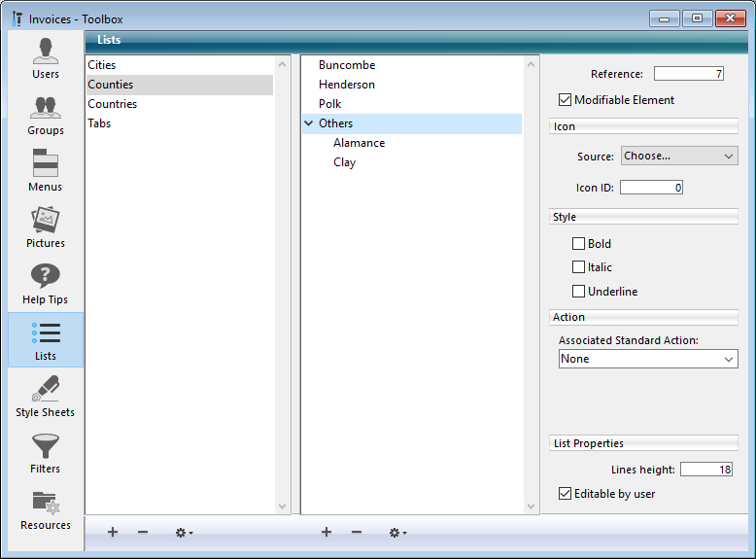Select Countries in the lists panel

(113, 104)
